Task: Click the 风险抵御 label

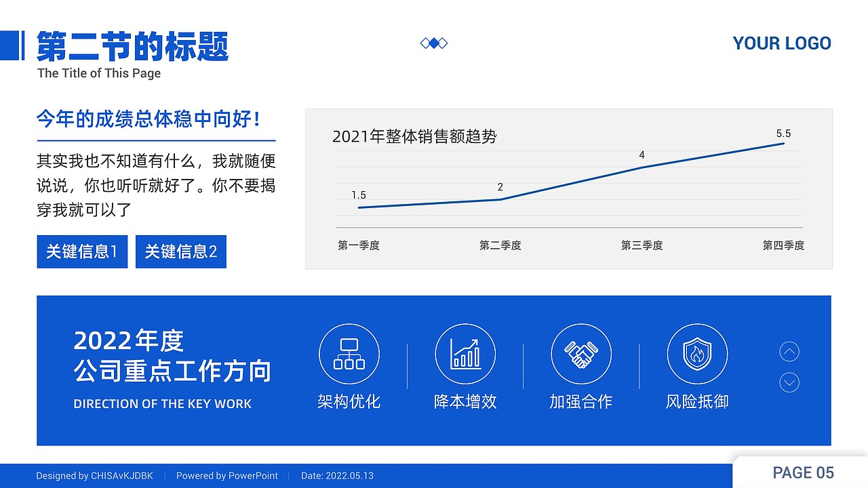Action: click(x=697, y=402)
